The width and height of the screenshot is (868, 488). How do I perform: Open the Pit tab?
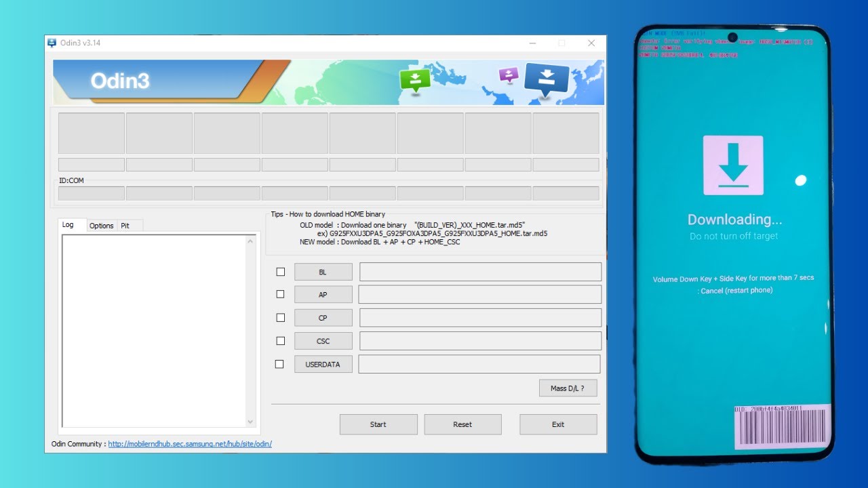(129, 226)
